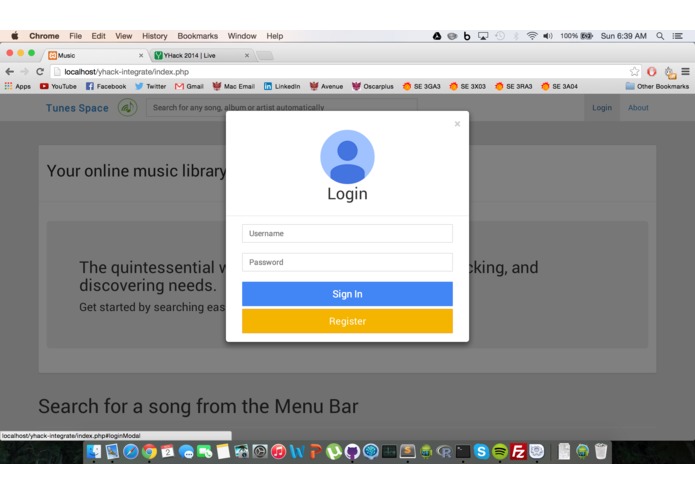695x494 pixels.
Task: Click the red Opera-style extension icon
Action: tap(652, 71)
